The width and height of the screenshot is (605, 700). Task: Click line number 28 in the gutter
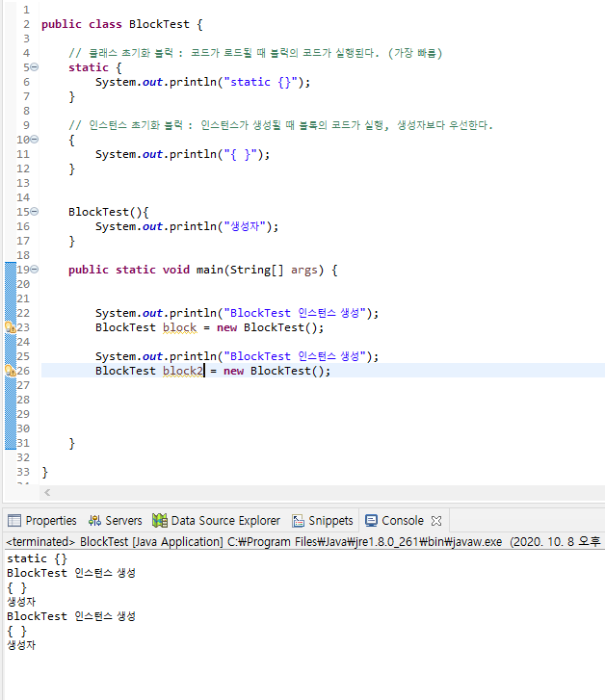[23, 400]
